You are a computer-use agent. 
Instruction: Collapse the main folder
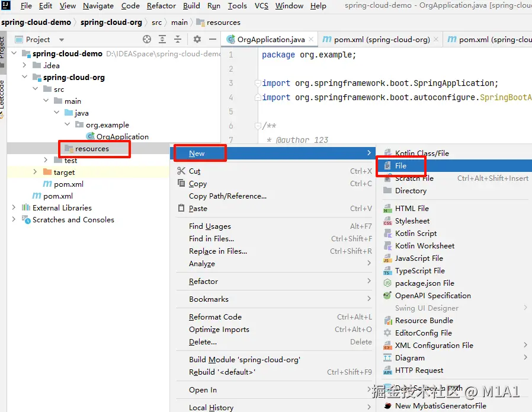point(46,100)
